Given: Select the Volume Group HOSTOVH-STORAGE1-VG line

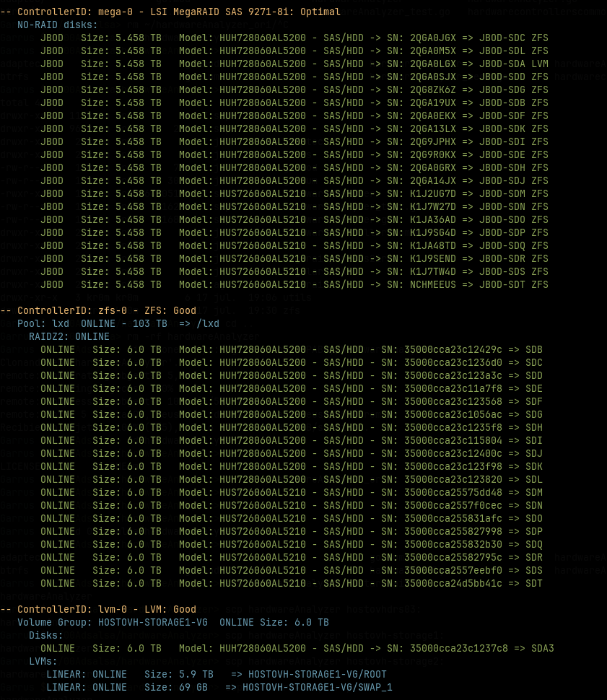Looking at the screenshot, I should (173, 622).
